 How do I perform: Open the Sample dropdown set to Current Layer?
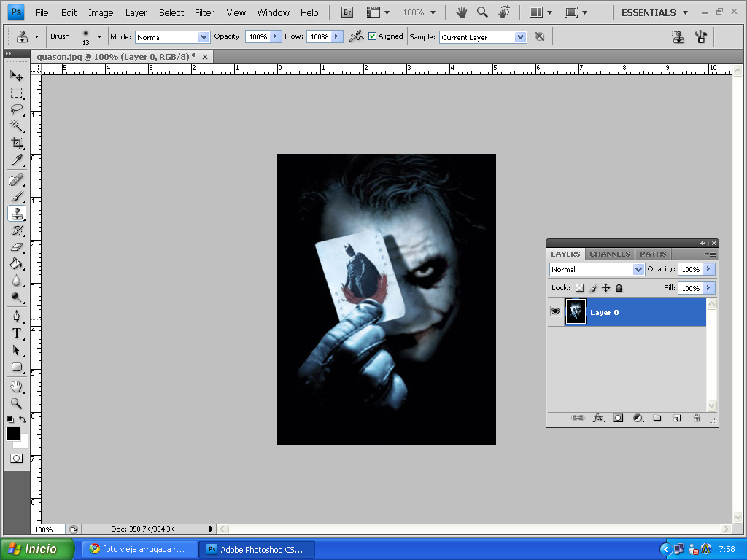pos(483,37)
